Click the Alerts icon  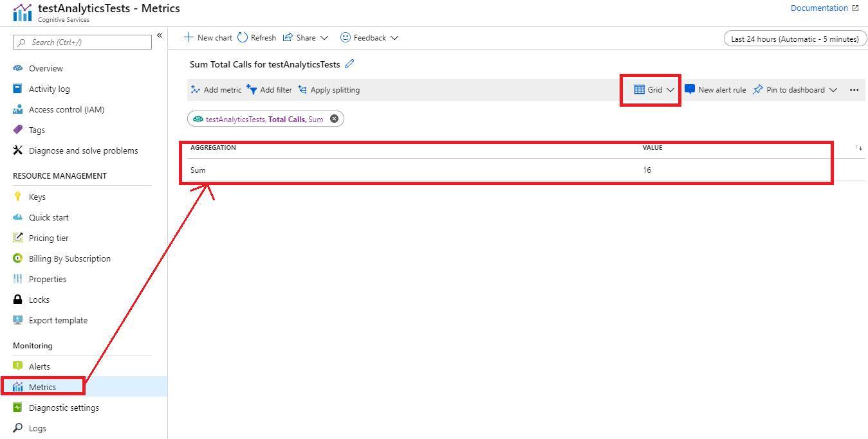coord(17,366)
